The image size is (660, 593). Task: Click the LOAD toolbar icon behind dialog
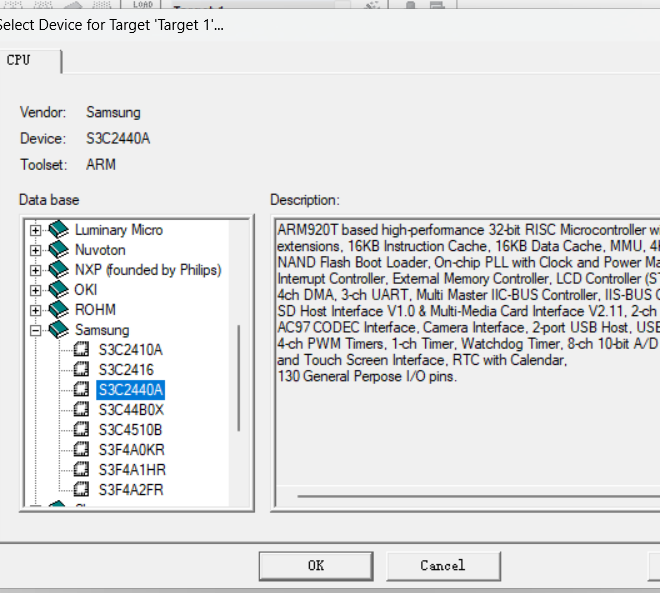click(142, 4)
